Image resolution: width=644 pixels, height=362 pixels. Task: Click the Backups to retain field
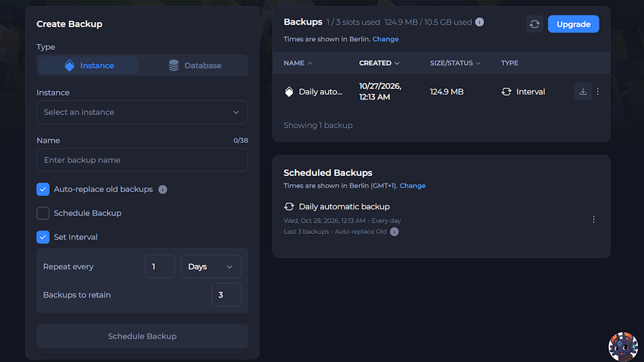click(226, 295)
